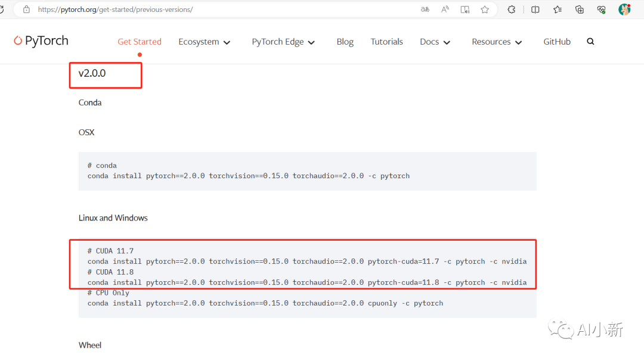Click the user profile avatar
The height and width of the screenshot is (358, 644).
tap(624, 10)
